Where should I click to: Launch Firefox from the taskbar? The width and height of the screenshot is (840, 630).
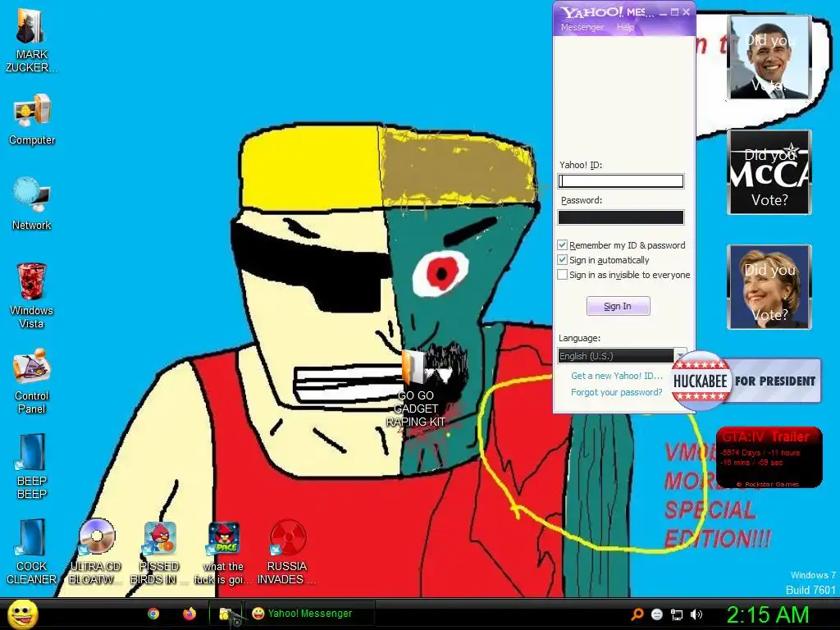pyautogui.click(x=189, y=614)
